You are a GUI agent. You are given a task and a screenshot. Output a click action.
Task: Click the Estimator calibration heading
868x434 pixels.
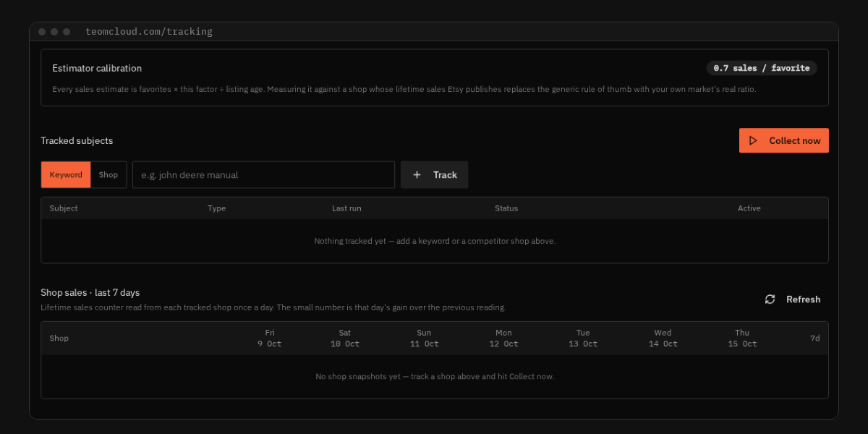pos(97,68)
